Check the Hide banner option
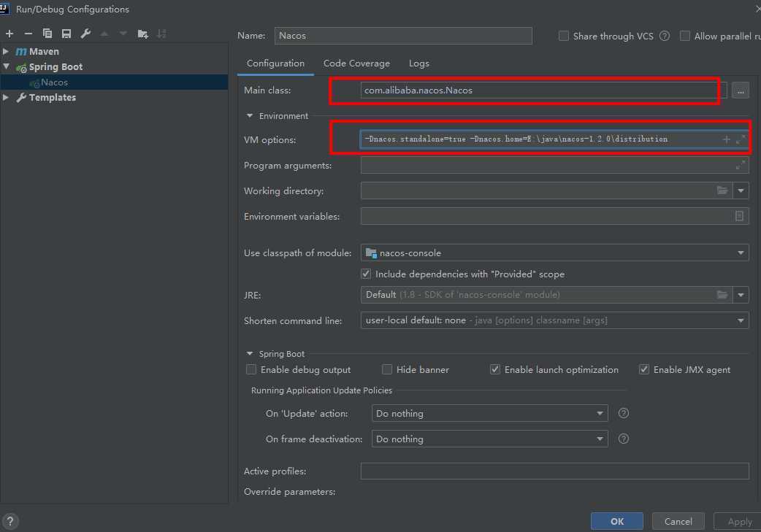The width and height of the screenshot is (761, 532). (x=387, y=369)
